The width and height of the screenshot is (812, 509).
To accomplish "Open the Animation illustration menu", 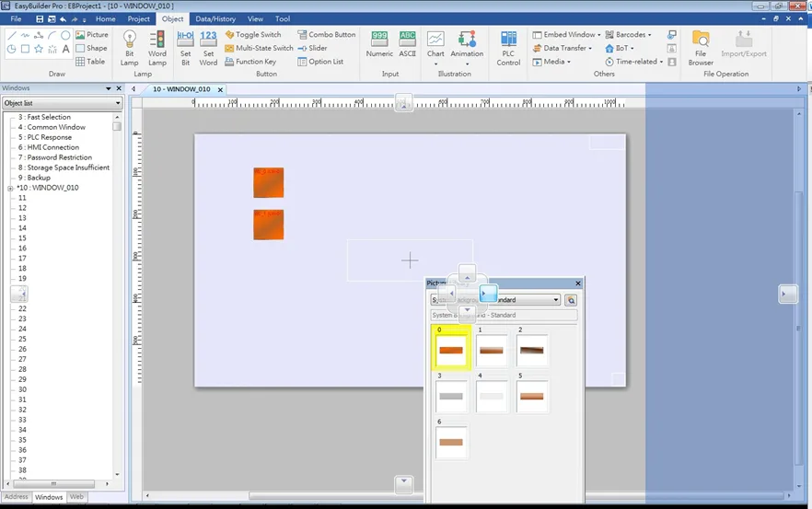I will (x=467, y=48).
